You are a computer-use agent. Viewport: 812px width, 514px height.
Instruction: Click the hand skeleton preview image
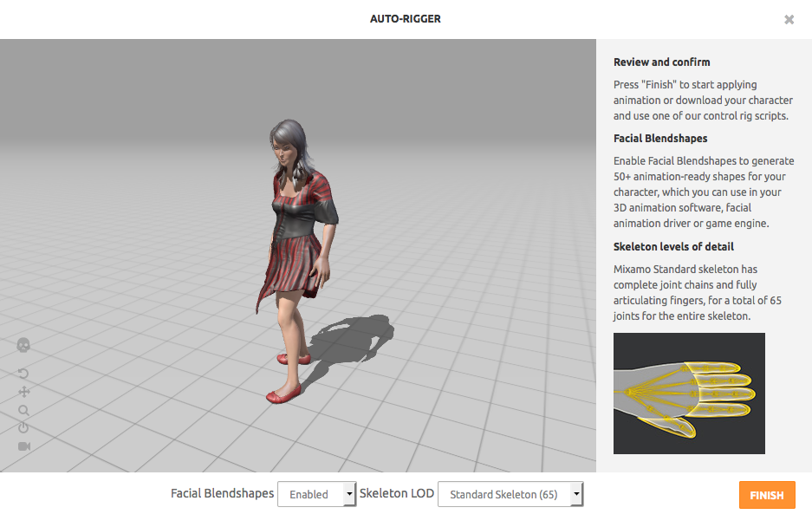pyautogui.click(x=689, y=394)
